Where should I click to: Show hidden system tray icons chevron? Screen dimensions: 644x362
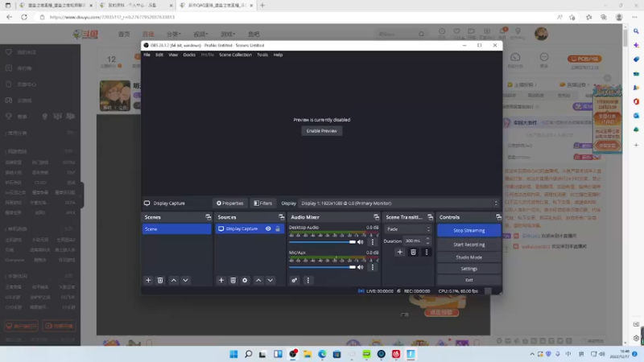point(532,354)
